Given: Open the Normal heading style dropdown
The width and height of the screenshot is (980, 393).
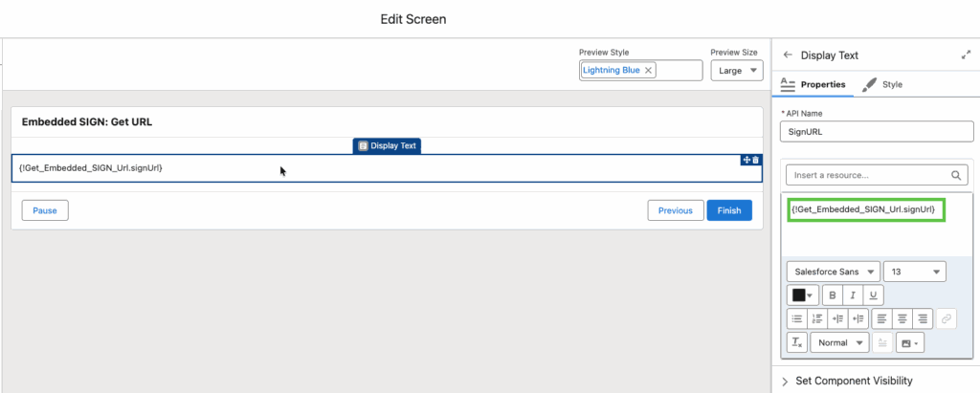Looking at the screenshot, I should pos(839,342).
